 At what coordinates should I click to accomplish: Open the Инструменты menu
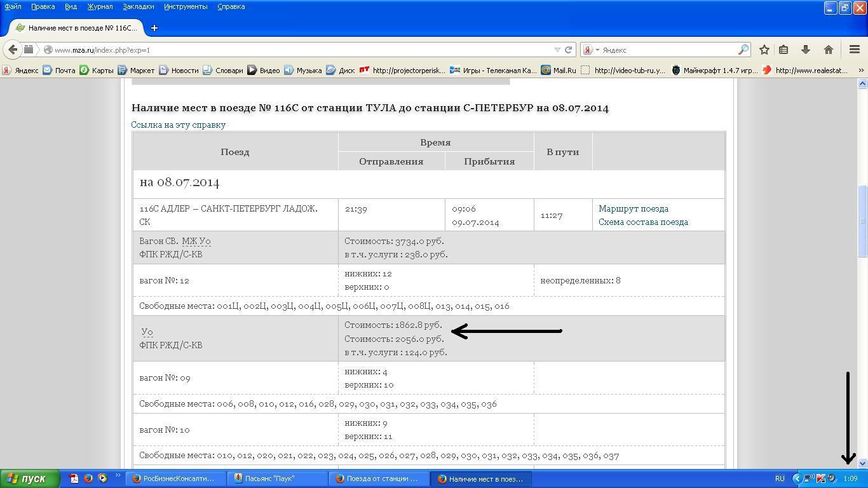click(x=186, y=6)
